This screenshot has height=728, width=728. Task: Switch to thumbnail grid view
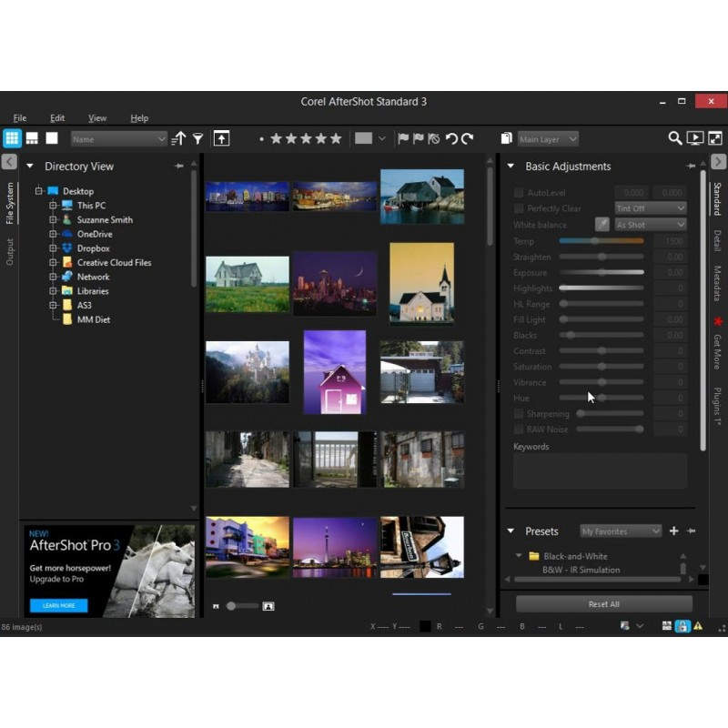[12, 138]
